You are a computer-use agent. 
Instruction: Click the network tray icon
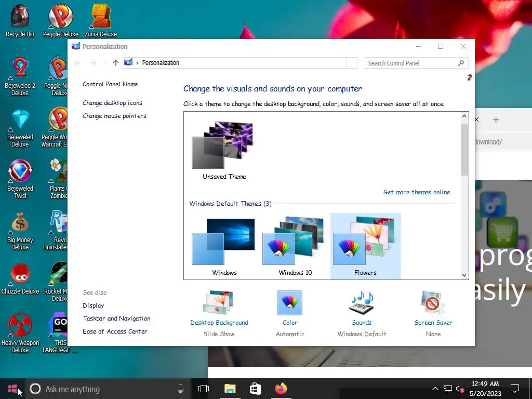(448, 389)
